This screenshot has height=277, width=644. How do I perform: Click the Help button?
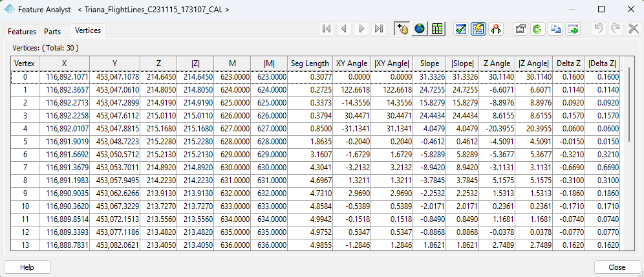[27, 267]
